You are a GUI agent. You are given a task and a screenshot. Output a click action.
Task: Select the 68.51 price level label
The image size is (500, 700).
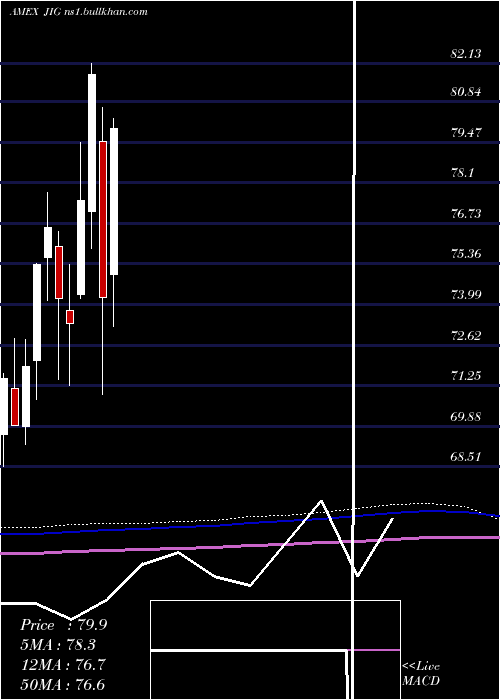[466, 457]
